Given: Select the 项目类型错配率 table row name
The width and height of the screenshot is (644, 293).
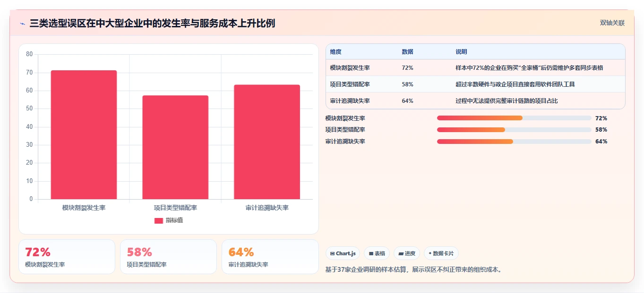Looking at the screenshot, I should coord(350,84).
